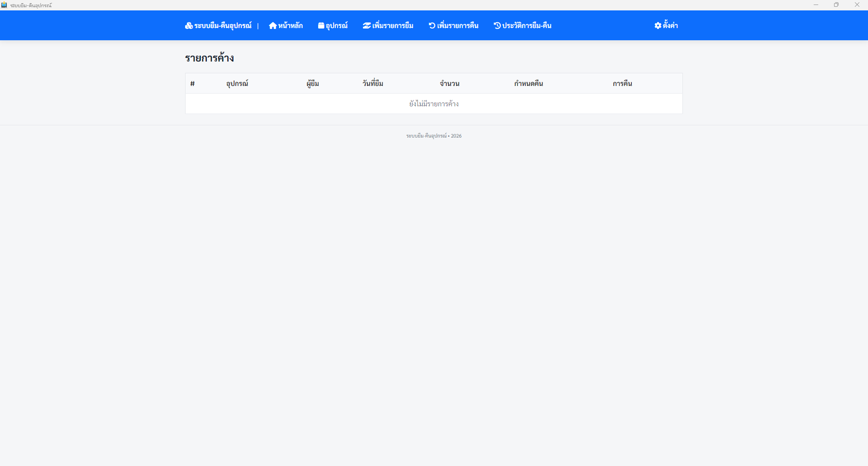Click the hand icon beside เพิ่มรายการยืม

pyautogui.click(x=367, y=26)
